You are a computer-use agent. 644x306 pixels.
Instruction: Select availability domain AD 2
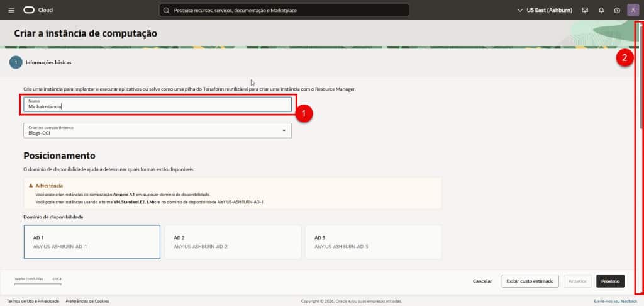[233, 242]
